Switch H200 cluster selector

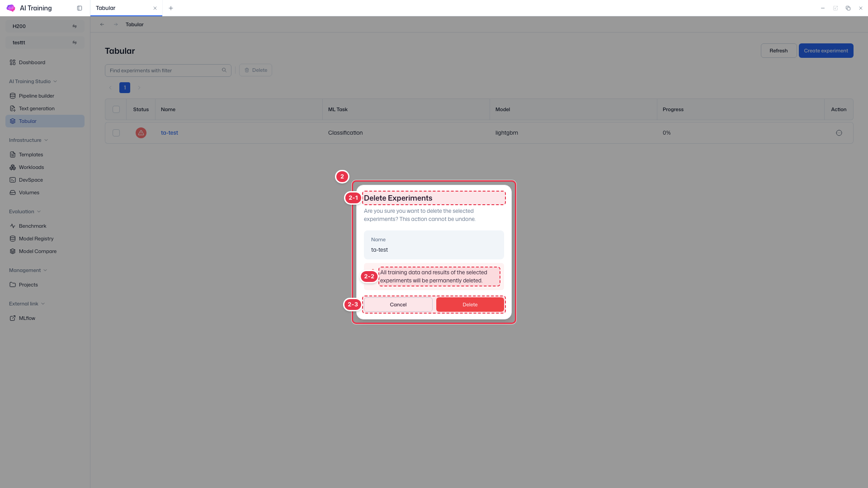45,26
